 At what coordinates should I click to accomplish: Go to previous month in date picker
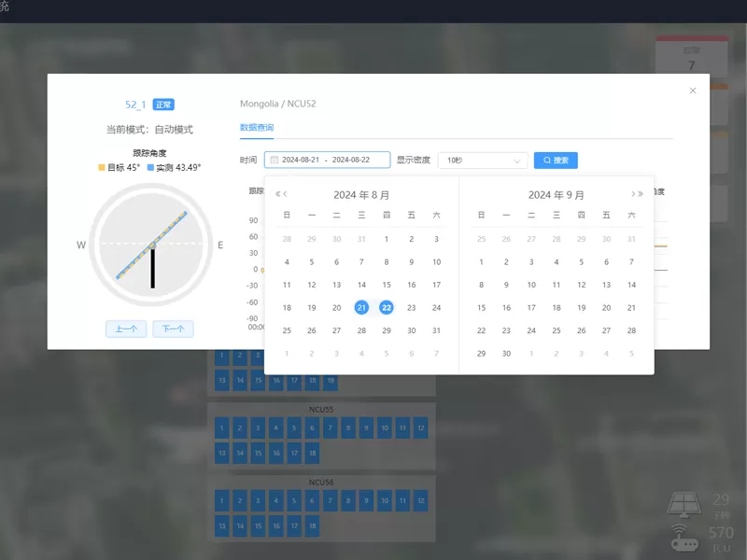[x=286, y=194]
